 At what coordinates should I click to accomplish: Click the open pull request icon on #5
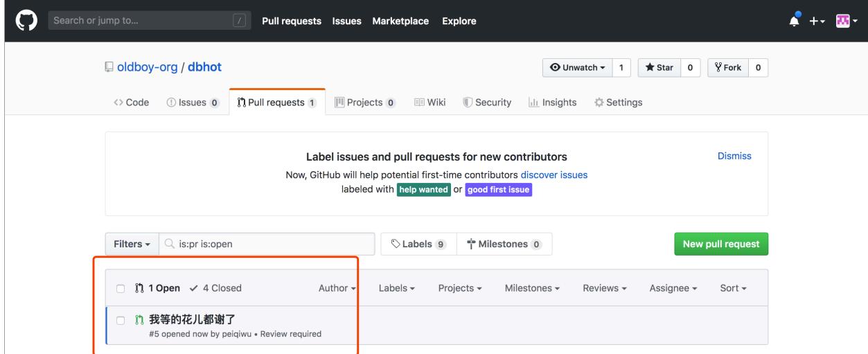tap(139, 320)
